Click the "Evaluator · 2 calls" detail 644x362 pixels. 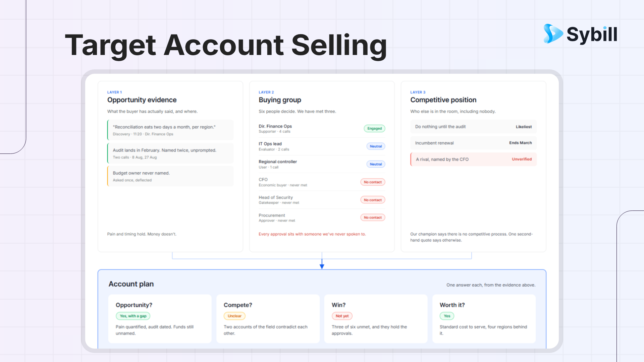pyautogui.click(x=274, y=149)
